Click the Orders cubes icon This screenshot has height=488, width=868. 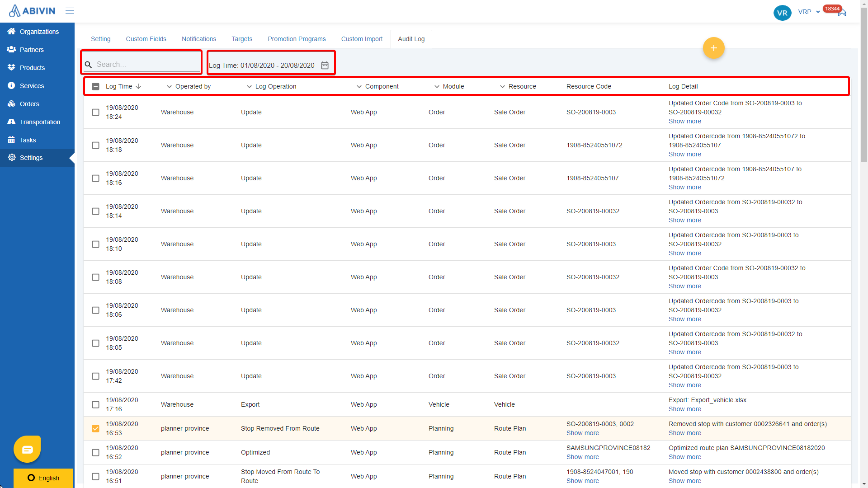11,103
